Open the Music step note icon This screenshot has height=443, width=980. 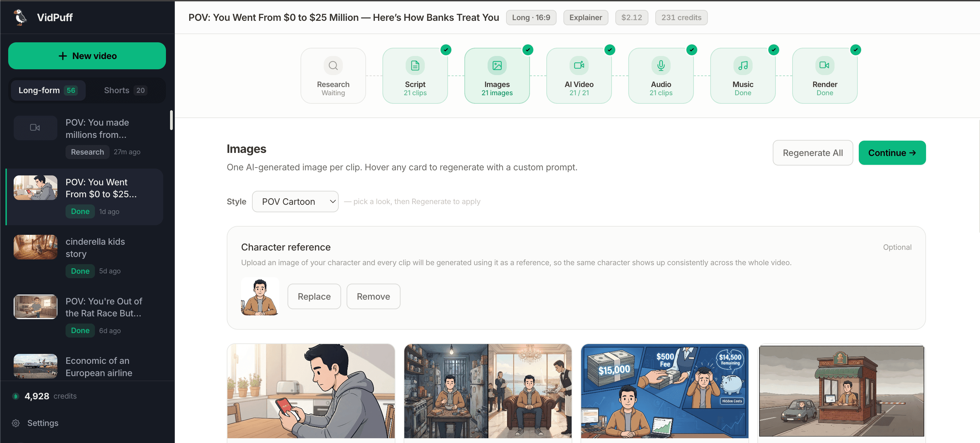743,66
